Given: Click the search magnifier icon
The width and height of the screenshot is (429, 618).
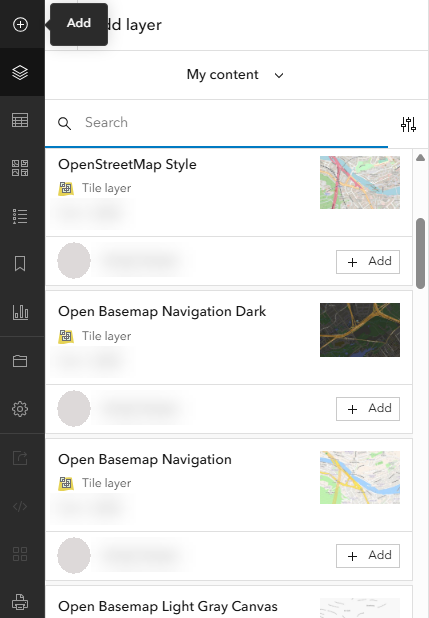Looking at the screenshot, I should [x=65, y=123].
